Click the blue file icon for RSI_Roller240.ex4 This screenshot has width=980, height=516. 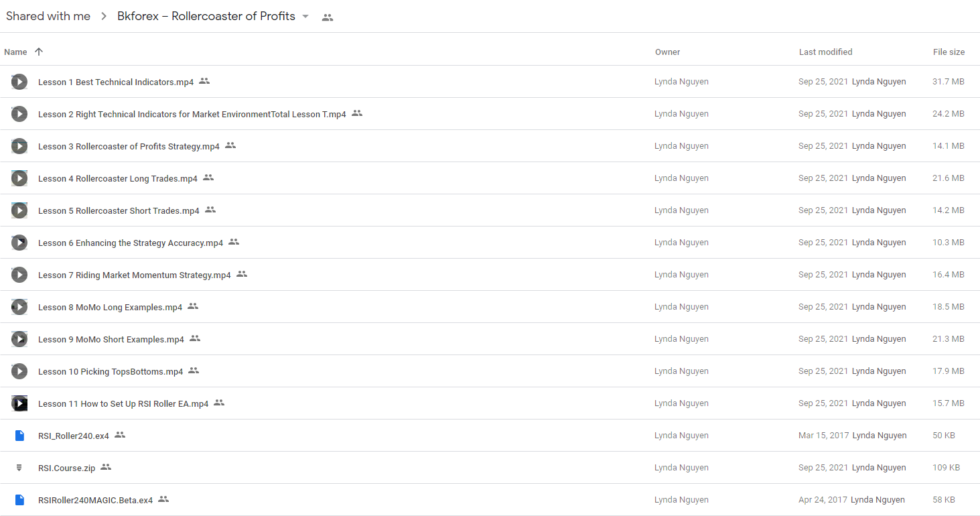[19, 436]
